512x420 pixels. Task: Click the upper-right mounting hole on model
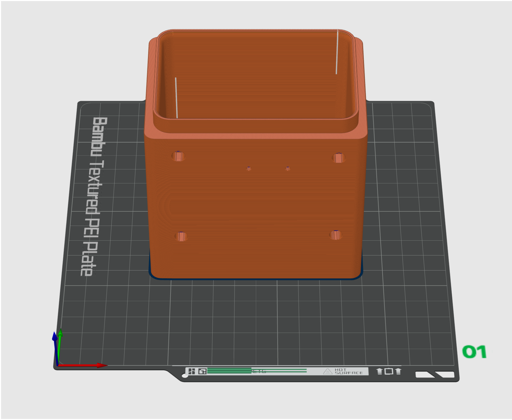(338, 158)
